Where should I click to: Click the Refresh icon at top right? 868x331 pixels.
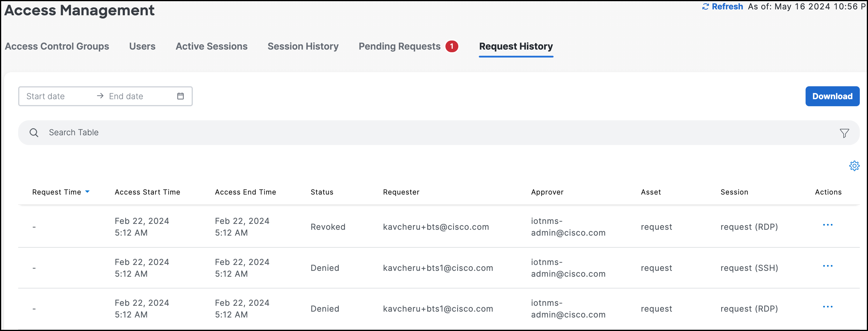(x=705, y=6)
